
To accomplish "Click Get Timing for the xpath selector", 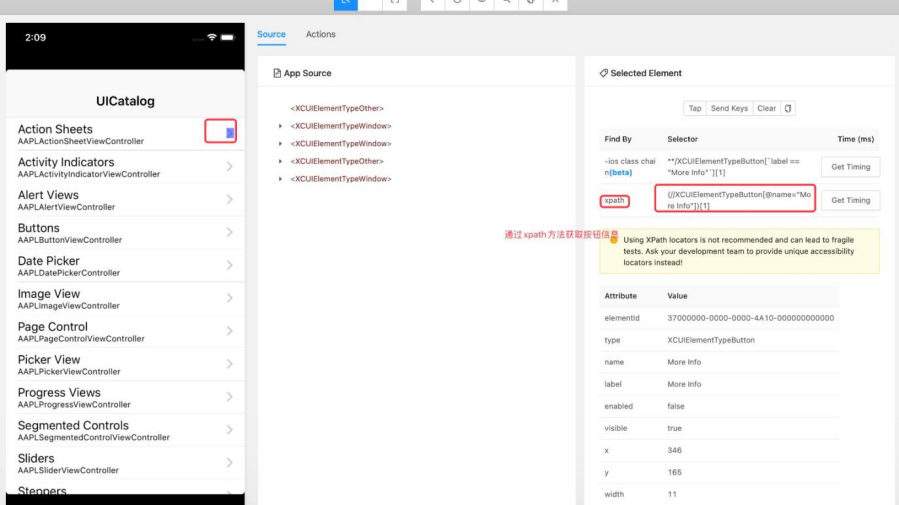I will (x=850, y=200).
